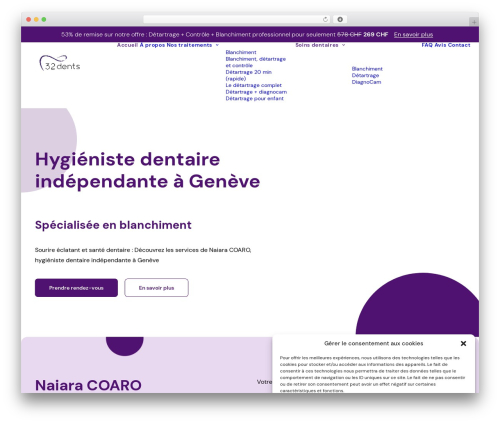Screen dimensions: 500x423
Task: Expand the Nos traitements chevron
Action: coord(217,45)
